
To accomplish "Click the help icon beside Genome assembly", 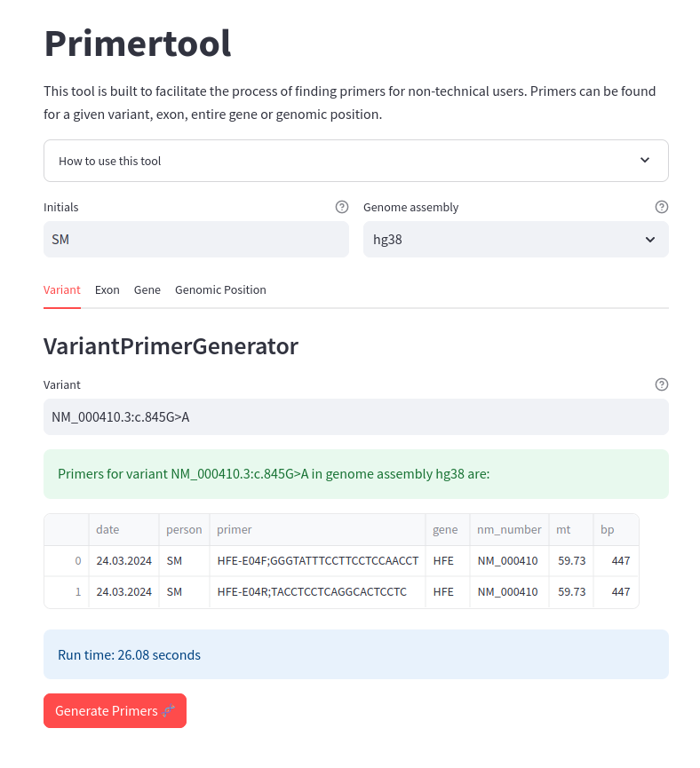I will tap(661, 207).
